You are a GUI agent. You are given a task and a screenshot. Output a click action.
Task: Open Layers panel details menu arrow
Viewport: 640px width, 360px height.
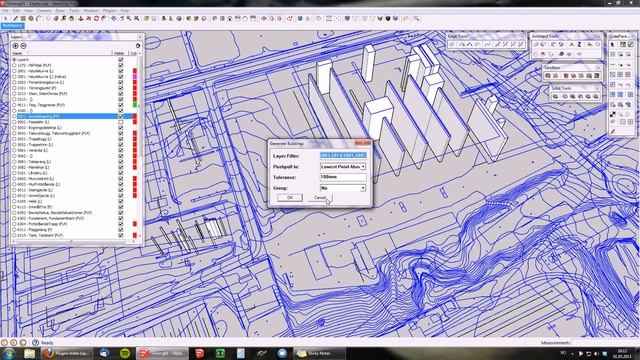coord(138,46)
